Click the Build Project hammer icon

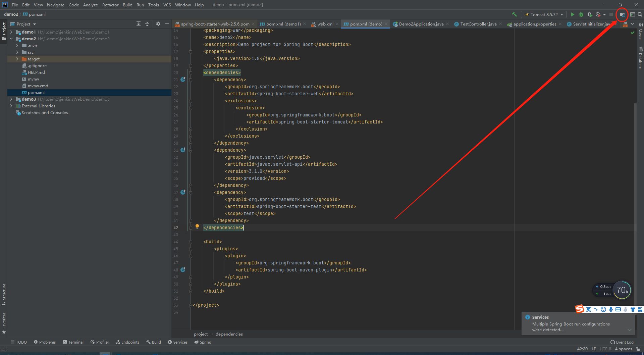pyautogui.click(x=514, y=14)
